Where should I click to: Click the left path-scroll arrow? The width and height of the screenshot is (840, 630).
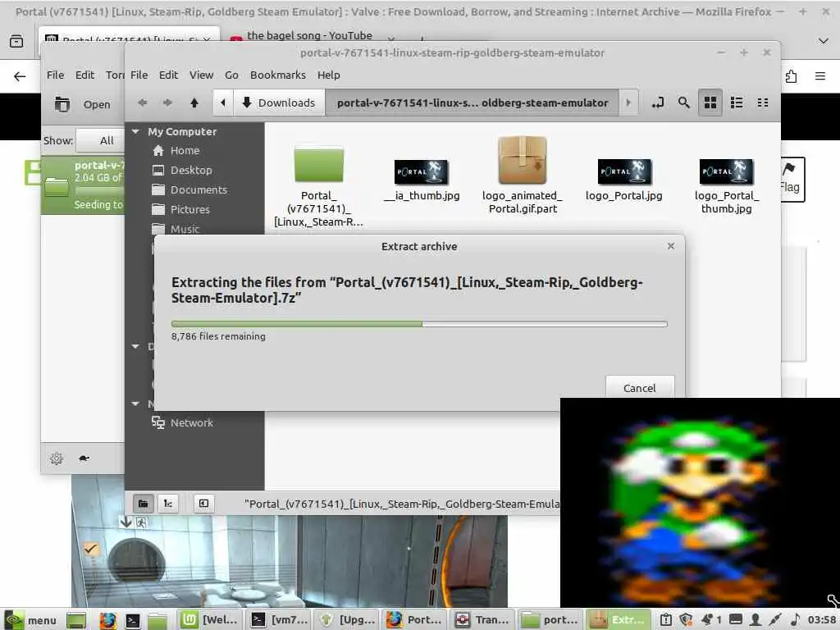pyautogui.click(x=223, y=103)
